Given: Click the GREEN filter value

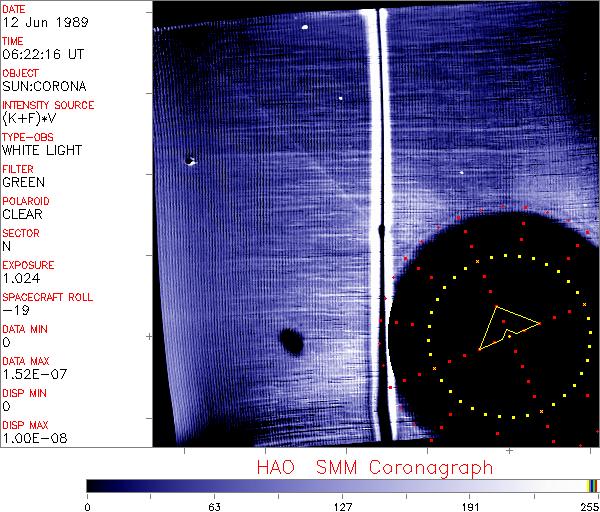Looking at the screenshot, I should (x=23, y=183).
